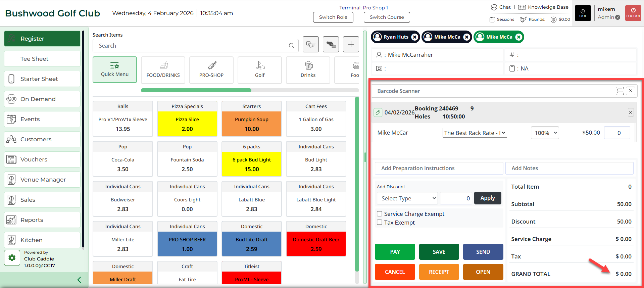Viewport: 644px width, 288px height.
Task: Expand the Select Type discount dropdown
Action: 407,198
